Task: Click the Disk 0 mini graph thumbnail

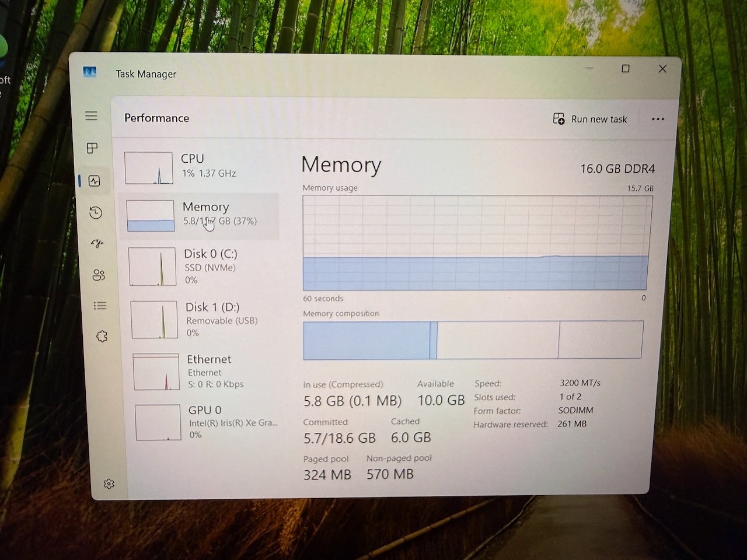Action: pos(152,267)
